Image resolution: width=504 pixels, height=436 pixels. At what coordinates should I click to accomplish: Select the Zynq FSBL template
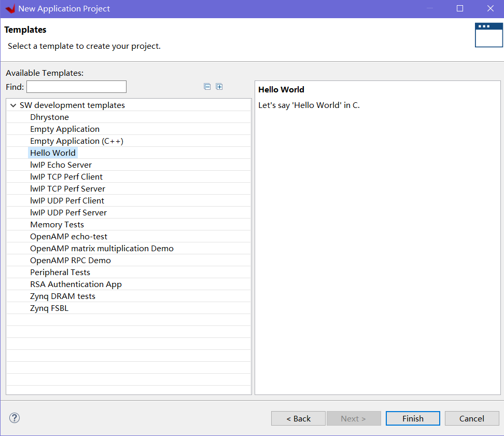49,308
